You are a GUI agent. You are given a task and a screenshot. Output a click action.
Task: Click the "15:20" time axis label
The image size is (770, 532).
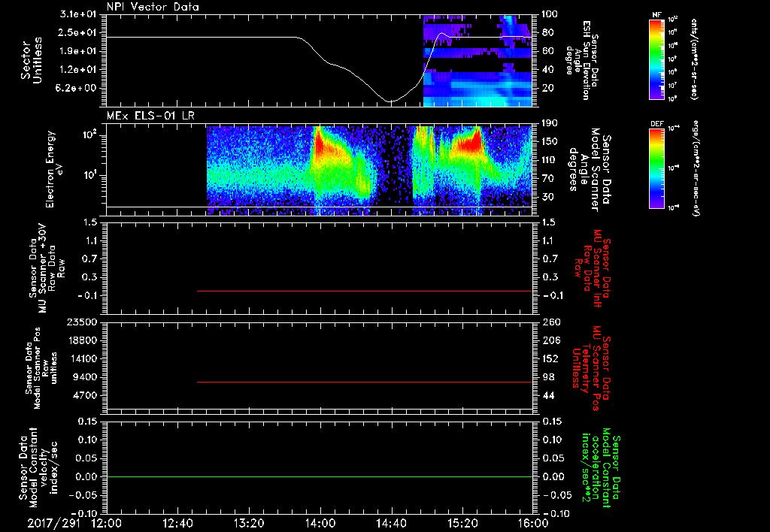point(462,523)
